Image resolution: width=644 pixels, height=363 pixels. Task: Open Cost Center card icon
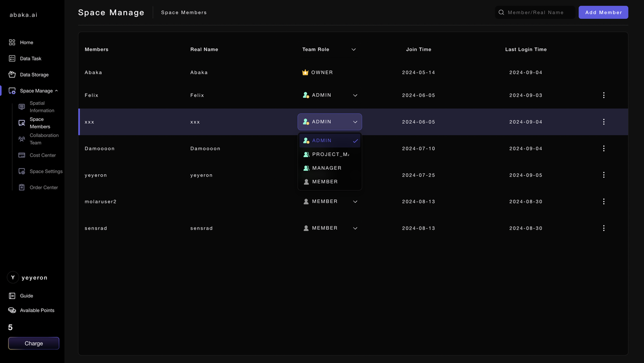click(22, 155)
